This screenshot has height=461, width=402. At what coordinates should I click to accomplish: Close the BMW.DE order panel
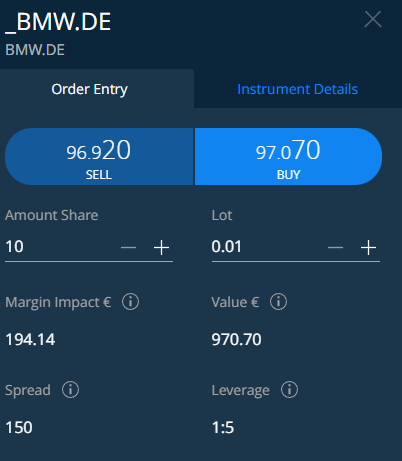pos(373,19)
